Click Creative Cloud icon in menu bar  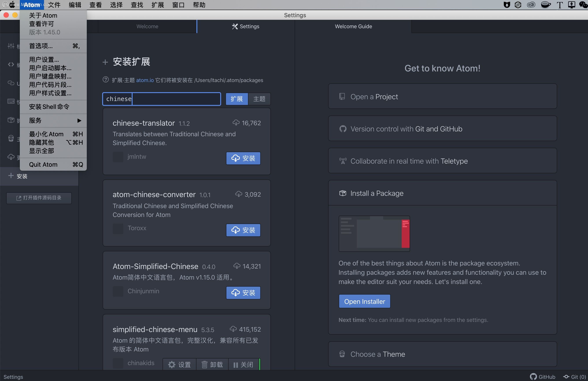tap(531, 5)
